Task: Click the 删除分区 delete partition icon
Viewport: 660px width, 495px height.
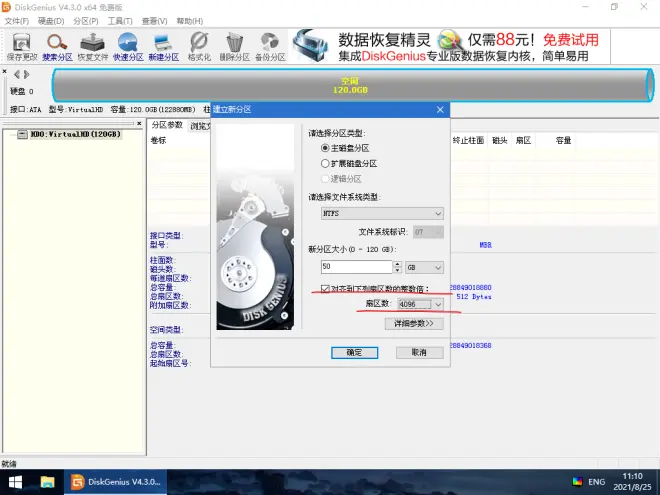Action: pos(234,47)
